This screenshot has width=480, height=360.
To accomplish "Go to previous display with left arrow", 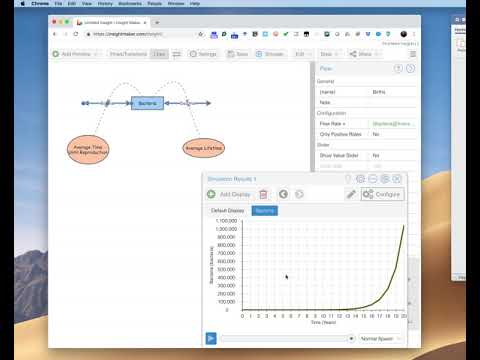I will pyautogui.click(x=283, y=194).
